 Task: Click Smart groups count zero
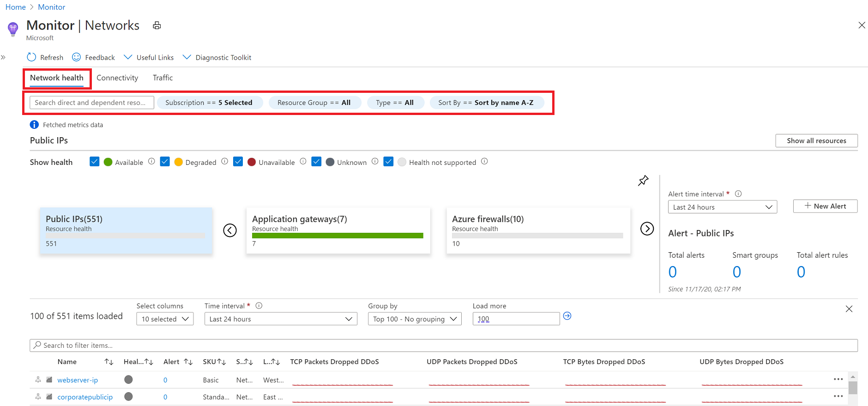pyautogui.click(x=737, y=272)
